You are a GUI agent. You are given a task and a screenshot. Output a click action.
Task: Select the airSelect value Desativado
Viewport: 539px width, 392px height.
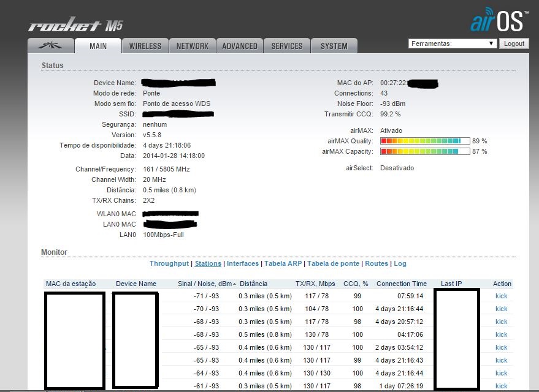pos(397,168)
